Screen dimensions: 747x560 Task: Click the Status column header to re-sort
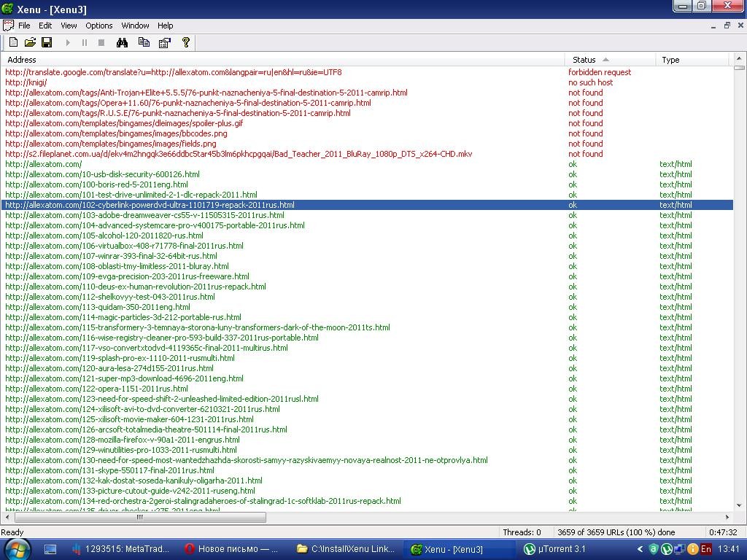[611, 60]
